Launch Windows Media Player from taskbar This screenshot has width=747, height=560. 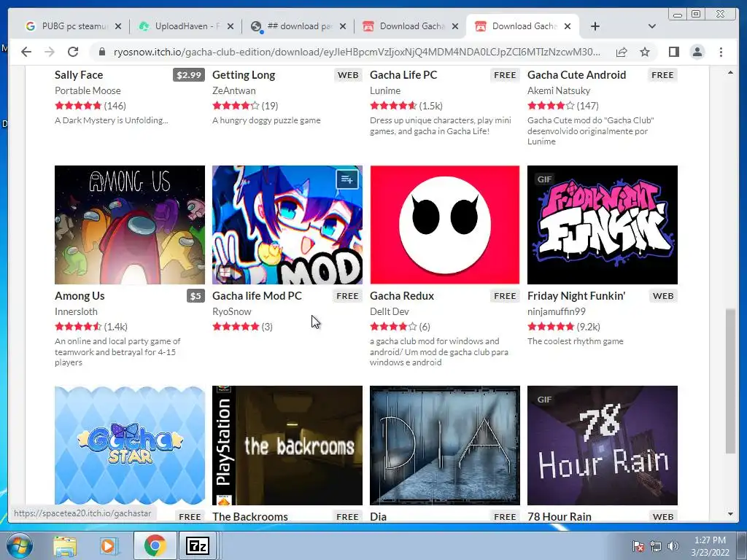point(109,545)
